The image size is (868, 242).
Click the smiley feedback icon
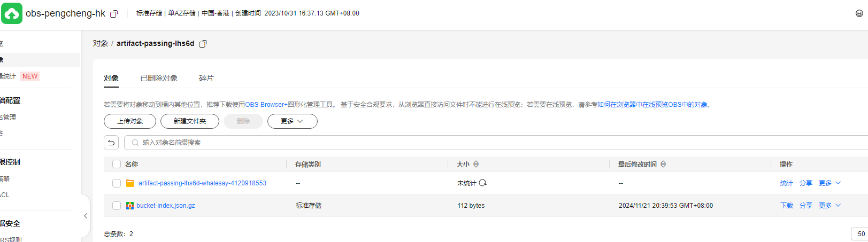tap(859, 13)
